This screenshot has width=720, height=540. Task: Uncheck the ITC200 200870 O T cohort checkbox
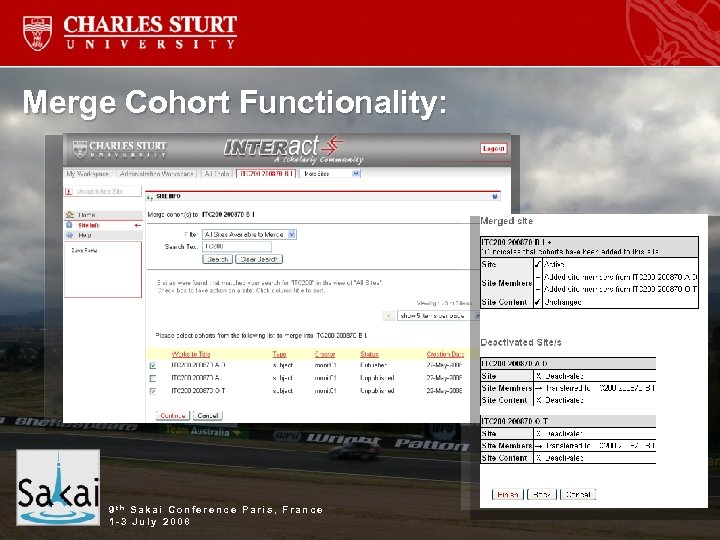pyautogui.click(x=153, y=391)
